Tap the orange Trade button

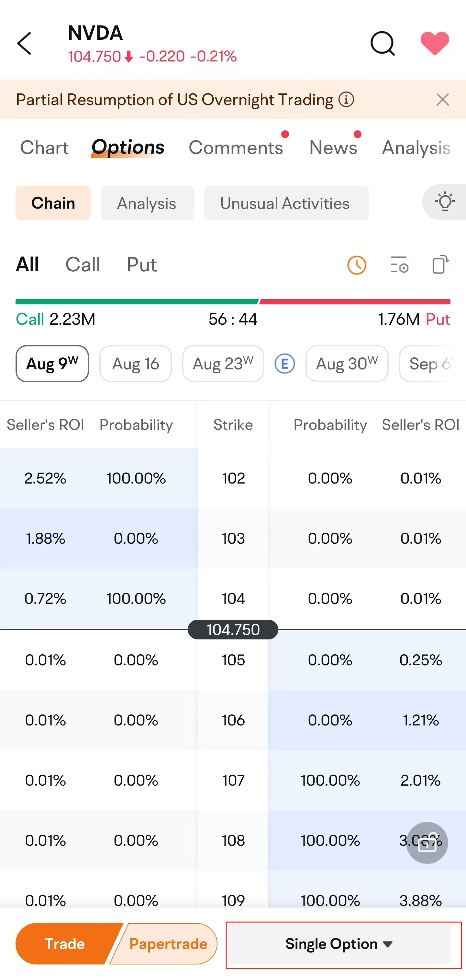65,944
